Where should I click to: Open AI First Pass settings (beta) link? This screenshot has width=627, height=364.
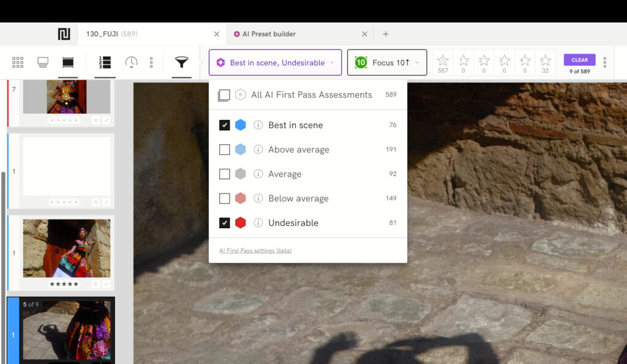click(255, 251)
